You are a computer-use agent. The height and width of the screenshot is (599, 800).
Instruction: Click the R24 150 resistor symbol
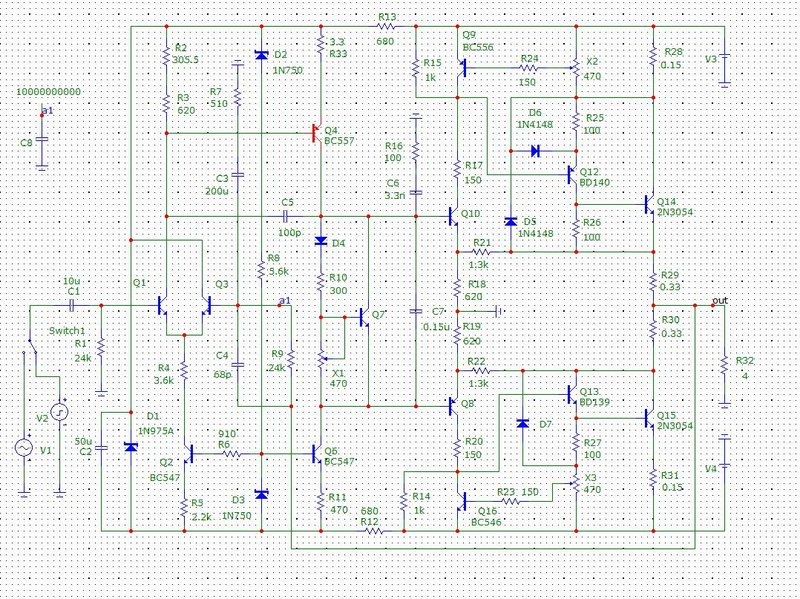pos(529,67)
